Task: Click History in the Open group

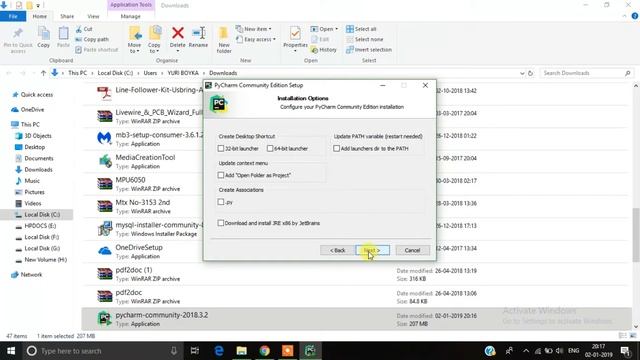Action: tap(324, 50)
